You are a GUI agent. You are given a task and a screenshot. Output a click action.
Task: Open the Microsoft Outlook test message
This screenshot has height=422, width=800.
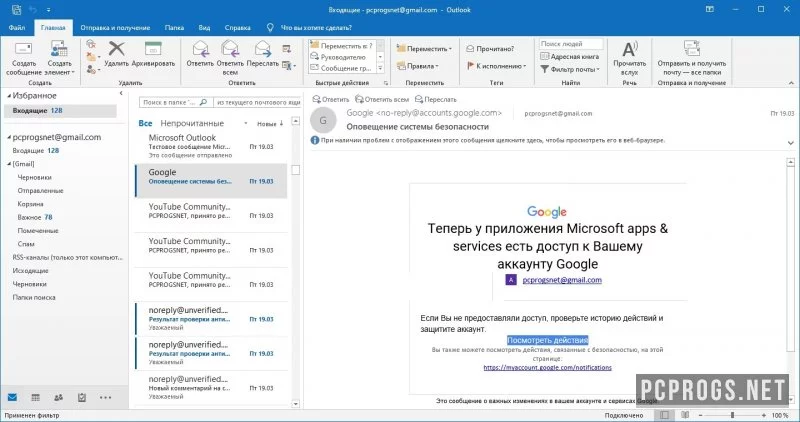tap(210, 146)
